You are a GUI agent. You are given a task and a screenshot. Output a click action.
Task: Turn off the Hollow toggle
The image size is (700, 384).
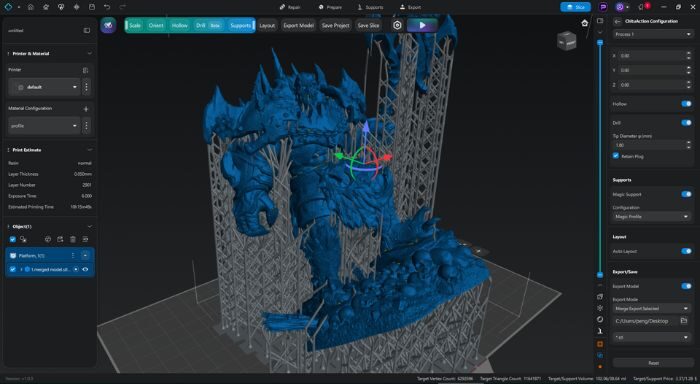tap(686, 104)
